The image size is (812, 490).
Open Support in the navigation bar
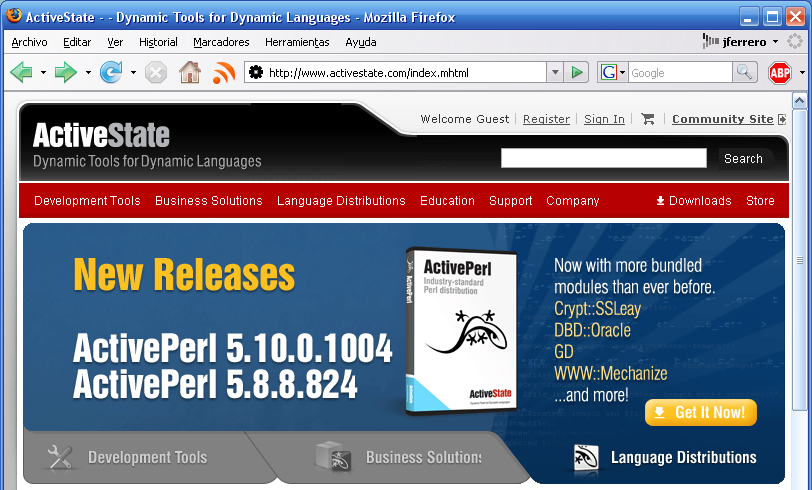click(511, 200)
